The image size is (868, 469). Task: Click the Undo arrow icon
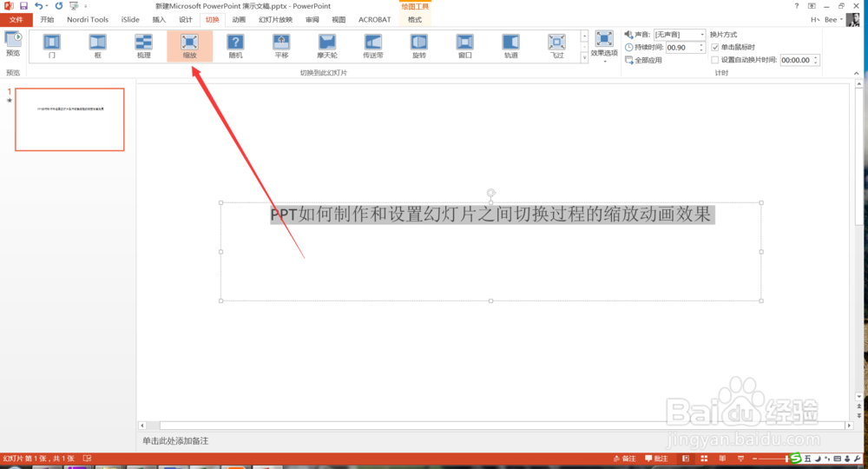point(38,5)
